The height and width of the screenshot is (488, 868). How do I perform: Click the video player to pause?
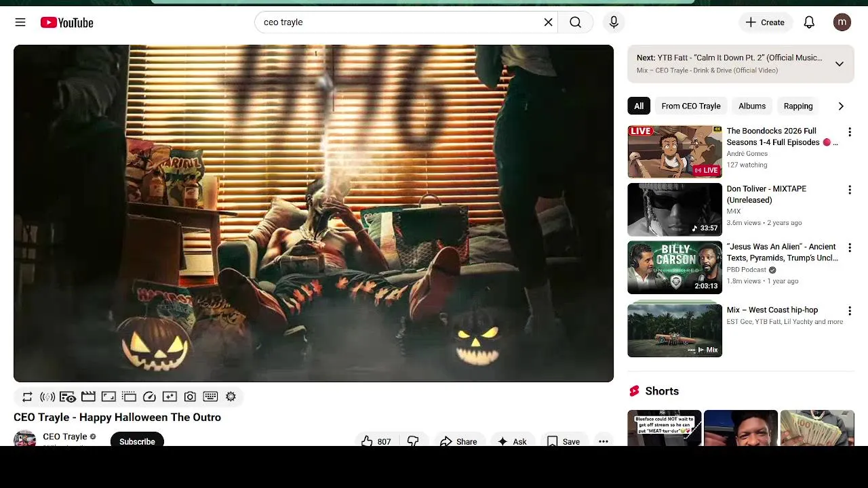pyautogui.click(x=313, y=213)
